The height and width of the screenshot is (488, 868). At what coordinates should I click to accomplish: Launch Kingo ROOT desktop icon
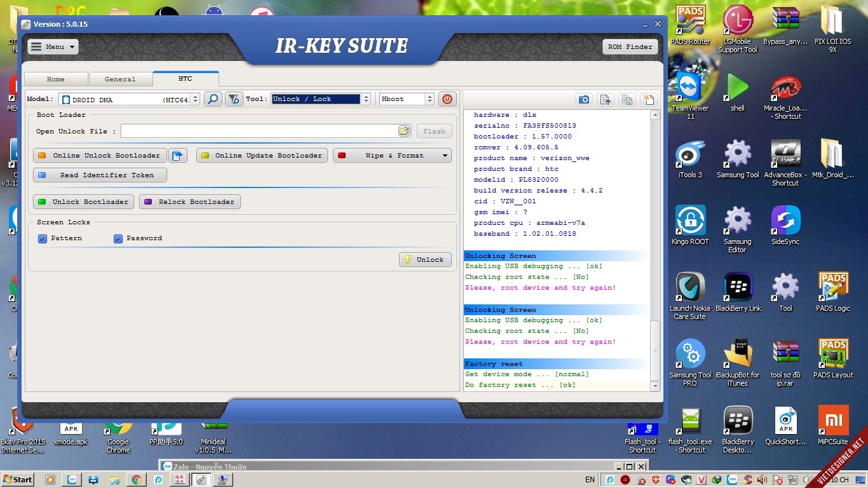(690, 226)
